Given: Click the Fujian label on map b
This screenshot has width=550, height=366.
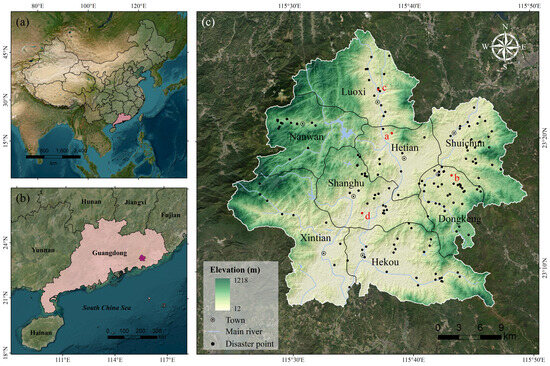Looking at the screenshot, I should [x=170, y=215].
